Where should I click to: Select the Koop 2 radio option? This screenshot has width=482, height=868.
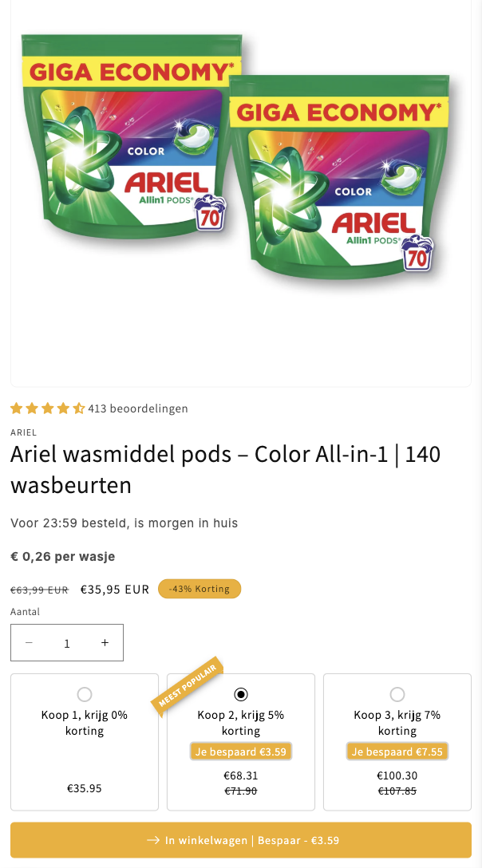click(x=241, y=694)
